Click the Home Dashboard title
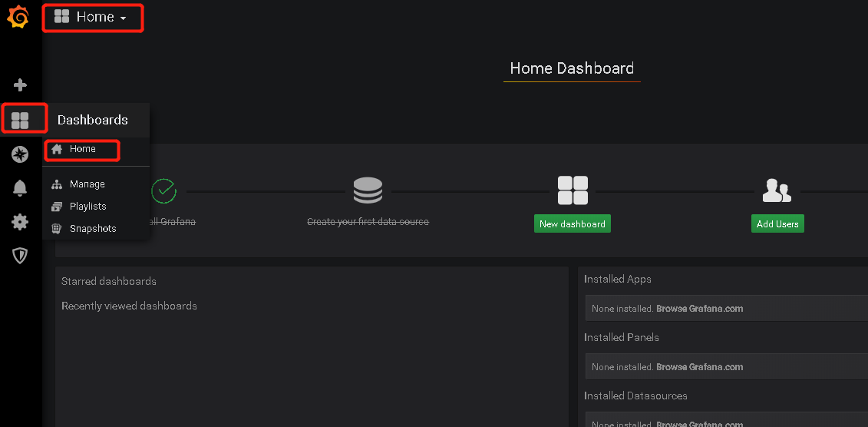868x427 pixels. point(572,68)
